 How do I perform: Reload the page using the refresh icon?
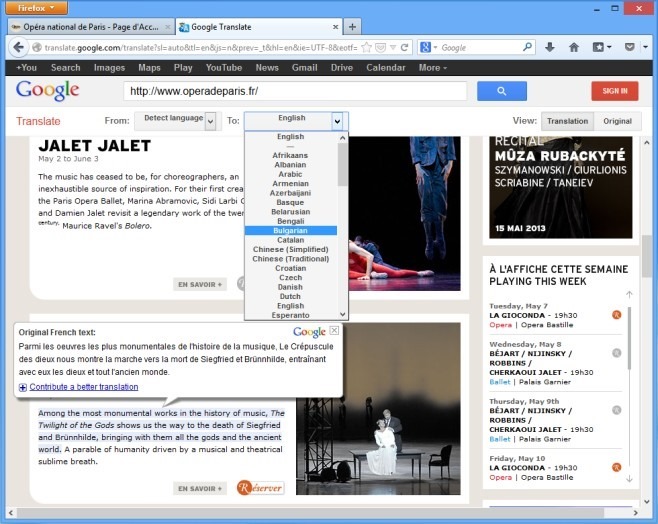click(405, 47)
